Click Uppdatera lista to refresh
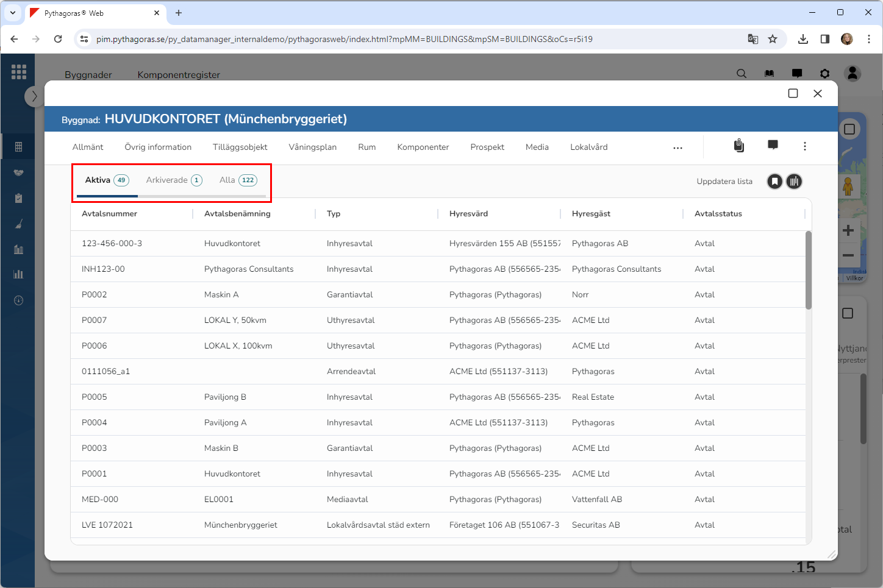Screen dimensions: 883x588 click(724, 182)
